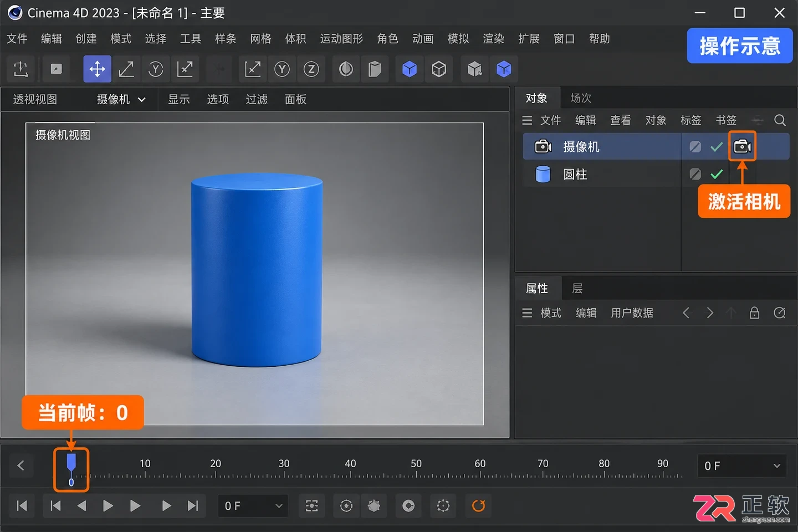Open the viewport 显示 menu
Image resolution: width=798 pixels, height=532 pixels.
[x=179, y=100]
